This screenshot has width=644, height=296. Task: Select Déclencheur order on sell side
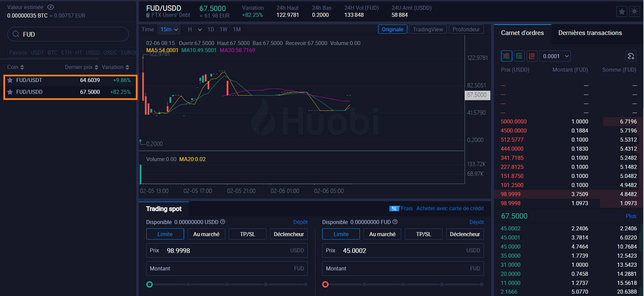[465, 234]
